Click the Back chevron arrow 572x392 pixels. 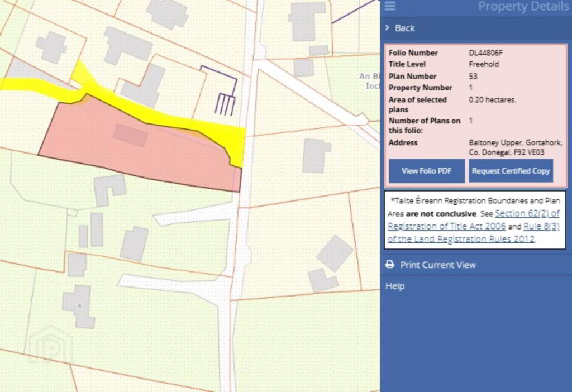pyautogui.click(x=387, y=28)
